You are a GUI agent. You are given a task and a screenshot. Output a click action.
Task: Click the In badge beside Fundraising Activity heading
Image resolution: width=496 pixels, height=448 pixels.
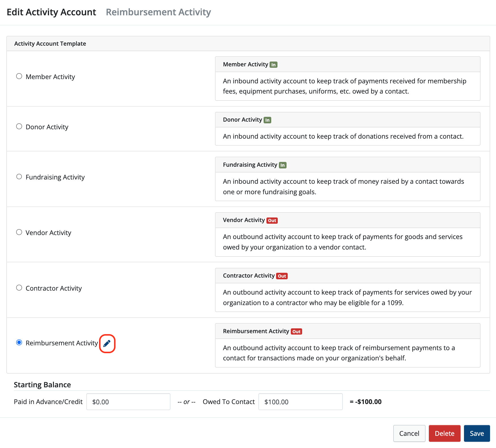[x=283, y=165]
